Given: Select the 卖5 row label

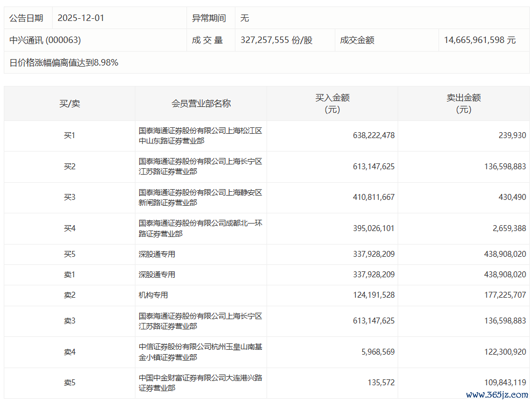Looking at the screenshot, I should point(69,383).
